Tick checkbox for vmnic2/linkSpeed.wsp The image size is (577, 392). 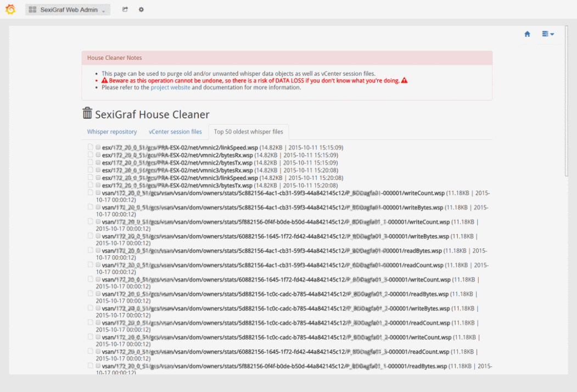pyautogui.click(x=98, y=147)
